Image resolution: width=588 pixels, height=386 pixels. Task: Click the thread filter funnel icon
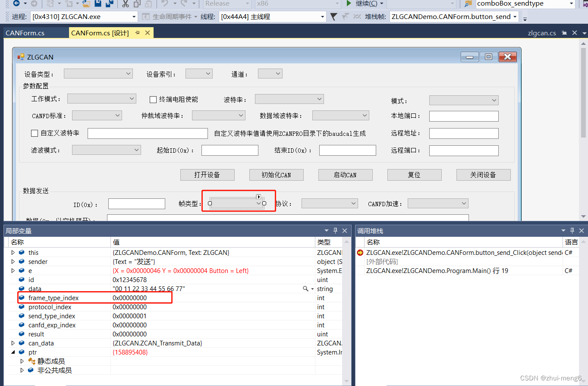334,17
